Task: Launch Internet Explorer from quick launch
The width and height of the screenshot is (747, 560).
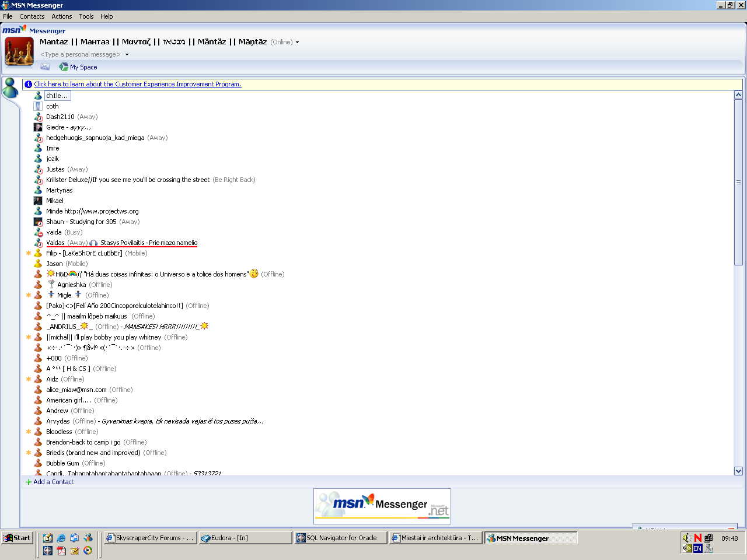Action: pos(61,538)
